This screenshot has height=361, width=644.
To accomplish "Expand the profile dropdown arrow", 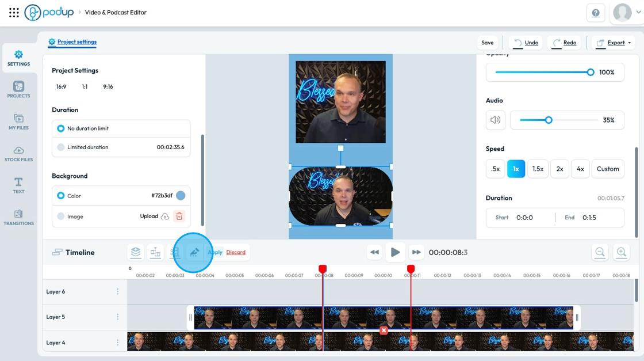I will 638,12.
